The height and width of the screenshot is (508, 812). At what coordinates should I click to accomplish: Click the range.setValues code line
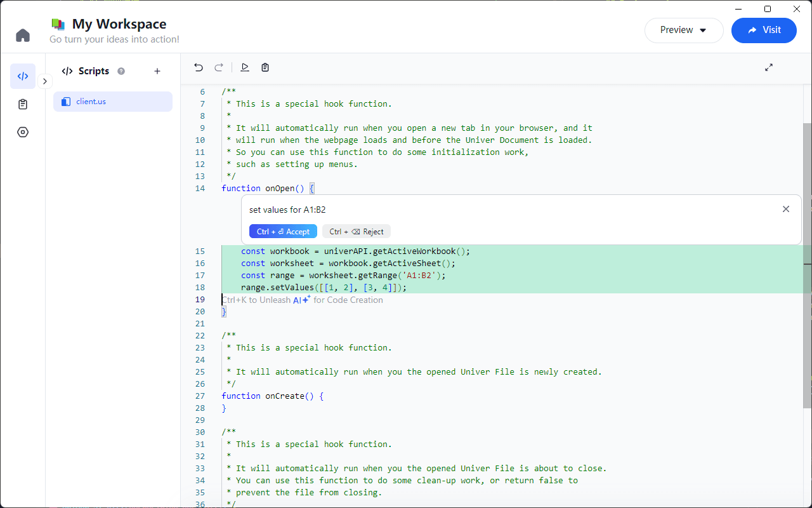click(324, 288)
